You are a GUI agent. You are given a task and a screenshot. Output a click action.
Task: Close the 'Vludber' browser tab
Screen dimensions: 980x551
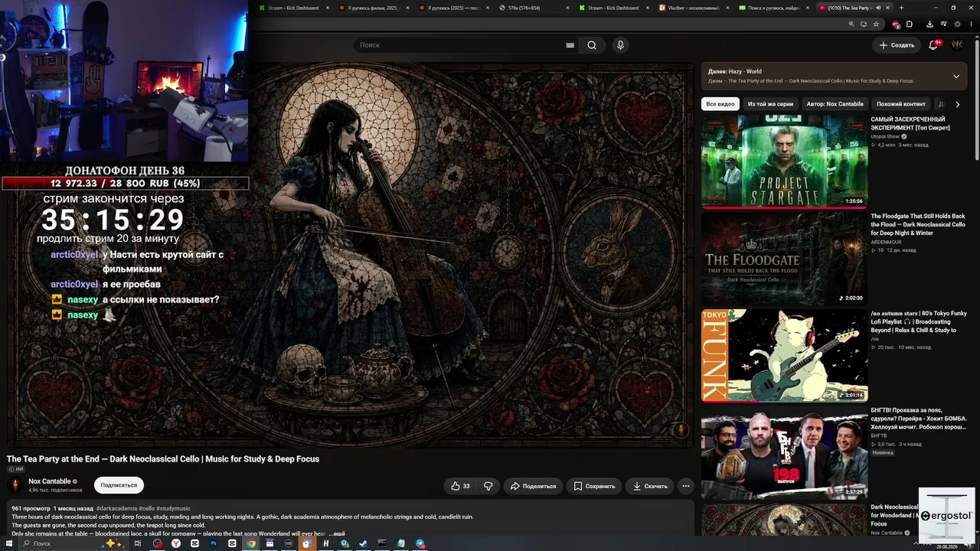click(x=728, y=8)
